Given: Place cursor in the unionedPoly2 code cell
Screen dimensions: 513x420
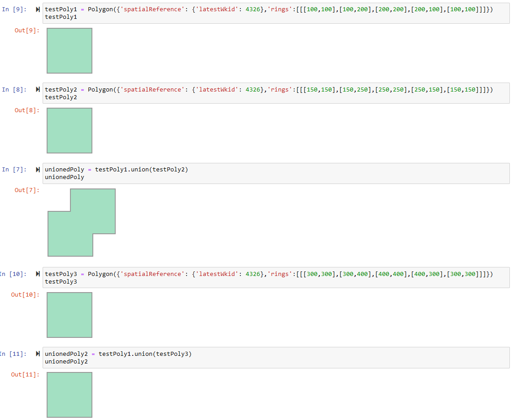Looking at the screenshot, I should click(135, 357).
